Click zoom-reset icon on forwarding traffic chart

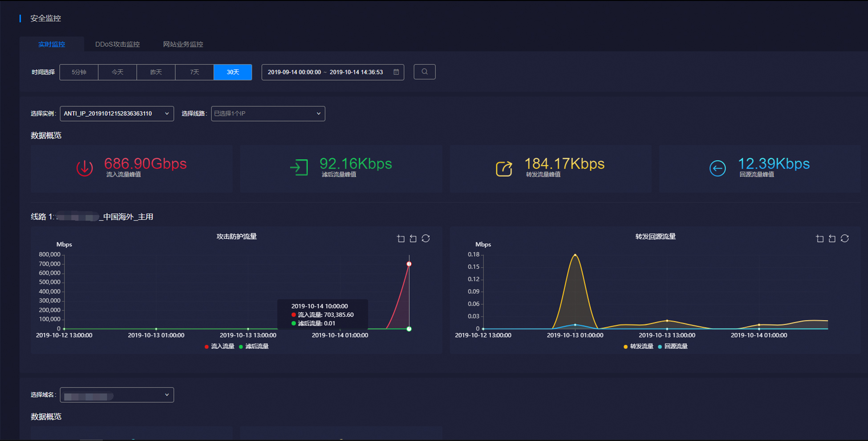pos(832,238)
